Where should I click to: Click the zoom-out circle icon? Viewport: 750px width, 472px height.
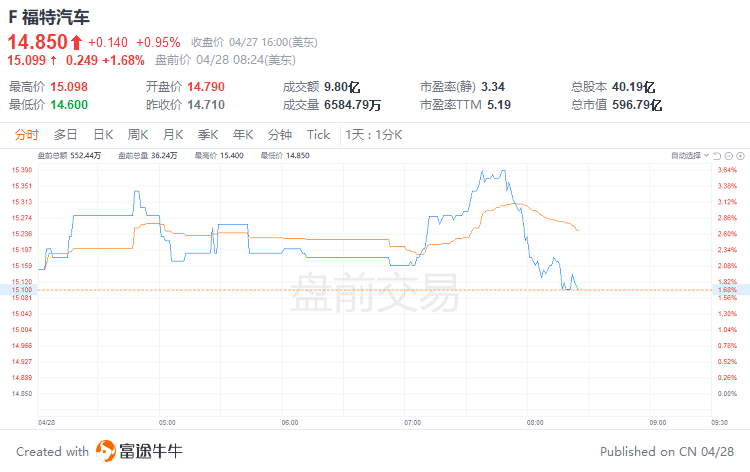[728, 156]
